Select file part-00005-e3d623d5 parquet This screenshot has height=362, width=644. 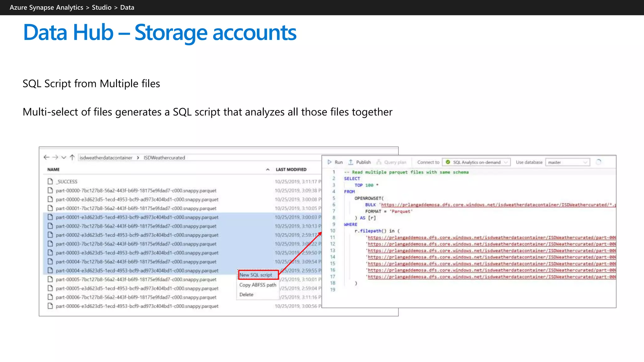coord(137,288)
